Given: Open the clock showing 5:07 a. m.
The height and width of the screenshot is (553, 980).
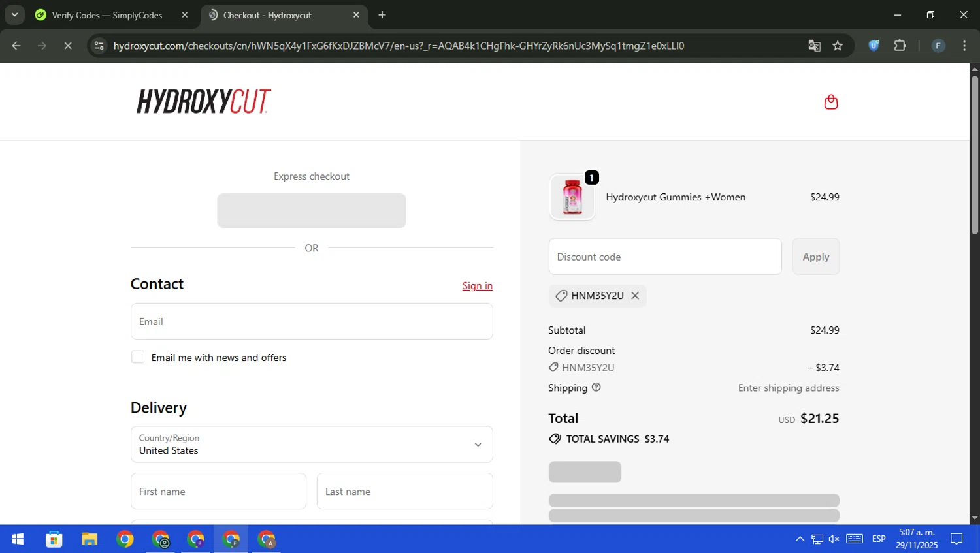Looking at the screenshot, I should (917, 539).
